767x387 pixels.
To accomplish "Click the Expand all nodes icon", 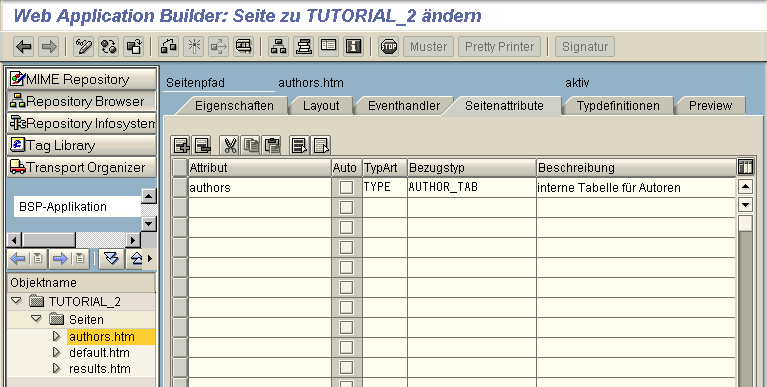I will click(x=112, y=258).
